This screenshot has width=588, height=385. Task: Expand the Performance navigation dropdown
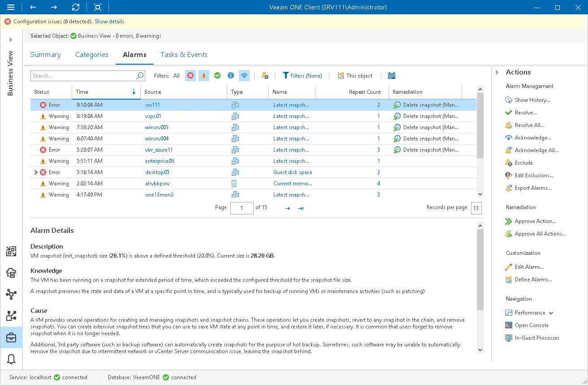(551, 313)
